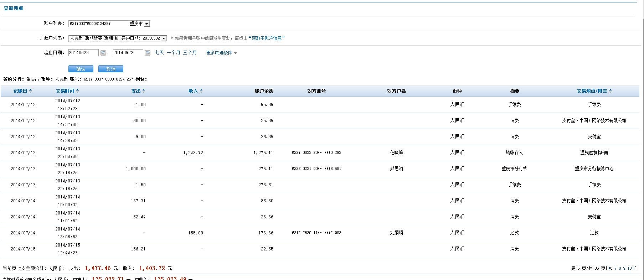
Task: Go to previous pages with left arrow
Action: pyautogui.click(x=609, y=269)
